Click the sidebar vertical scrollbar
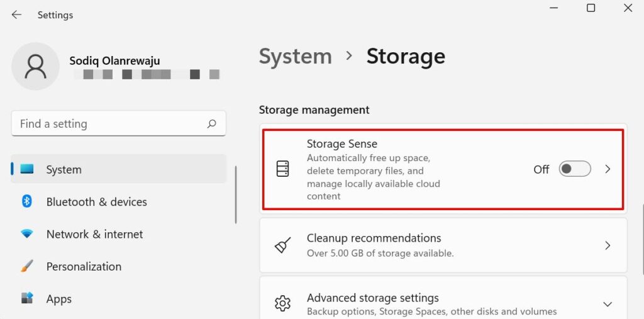The width and height of the screenshot is (644, 319). coord(236,195)
